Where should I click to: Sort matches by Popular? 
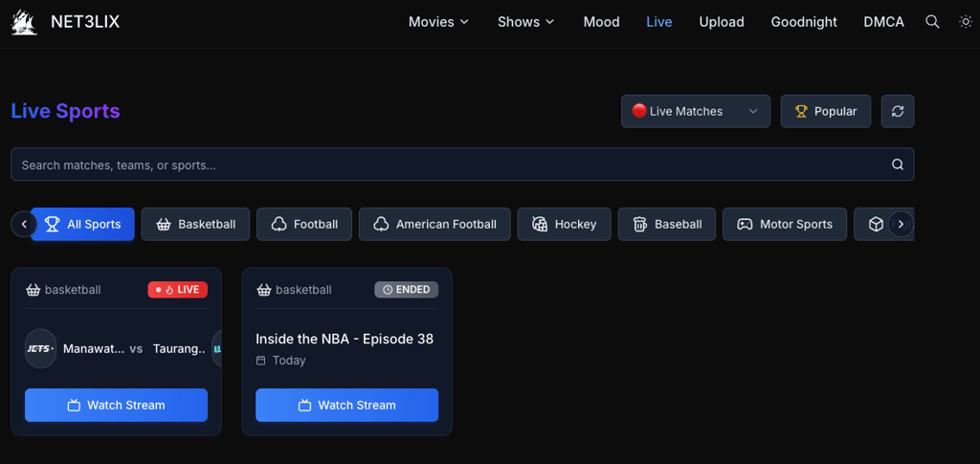[x=826, y=111]
